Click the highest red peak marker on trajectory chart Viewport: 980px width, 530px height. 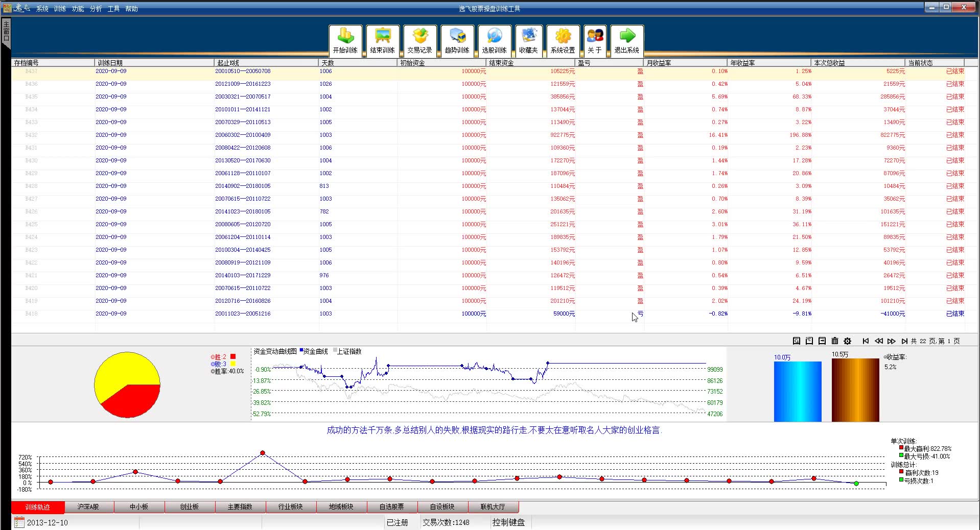click(x=263, y=453)
